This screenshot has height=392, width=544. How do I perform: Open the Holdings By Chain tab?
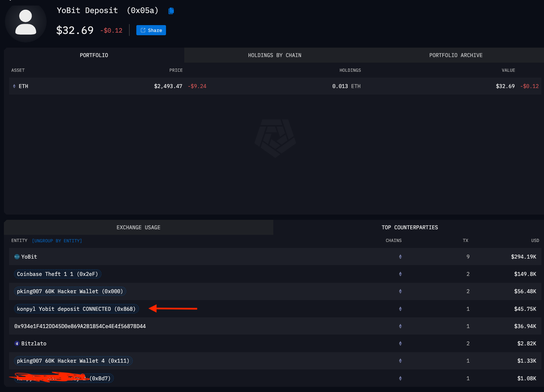(275, 55)
